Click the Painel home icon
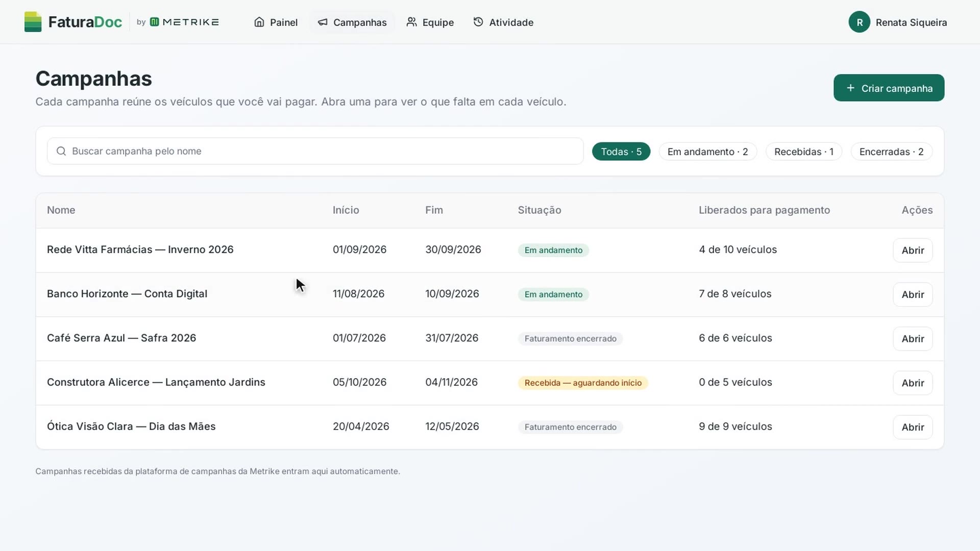This screenshot has width=980, height=551. tap(259, 22)
